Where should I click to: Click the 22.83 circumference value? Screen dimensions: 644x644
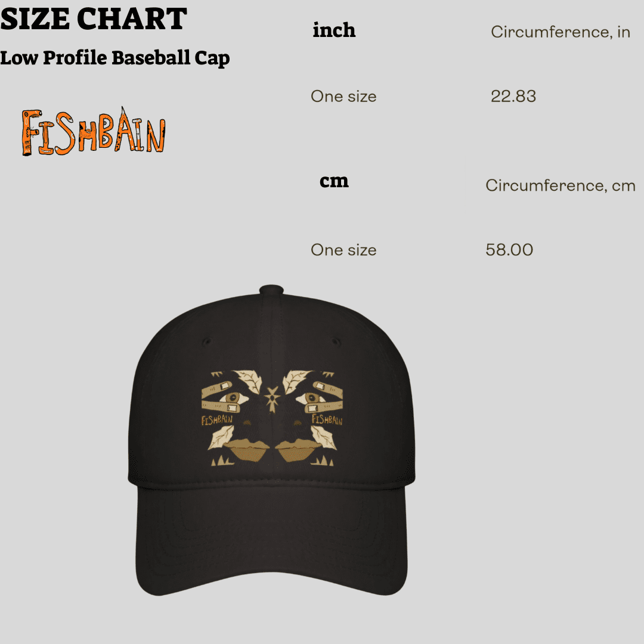(513, 96)
